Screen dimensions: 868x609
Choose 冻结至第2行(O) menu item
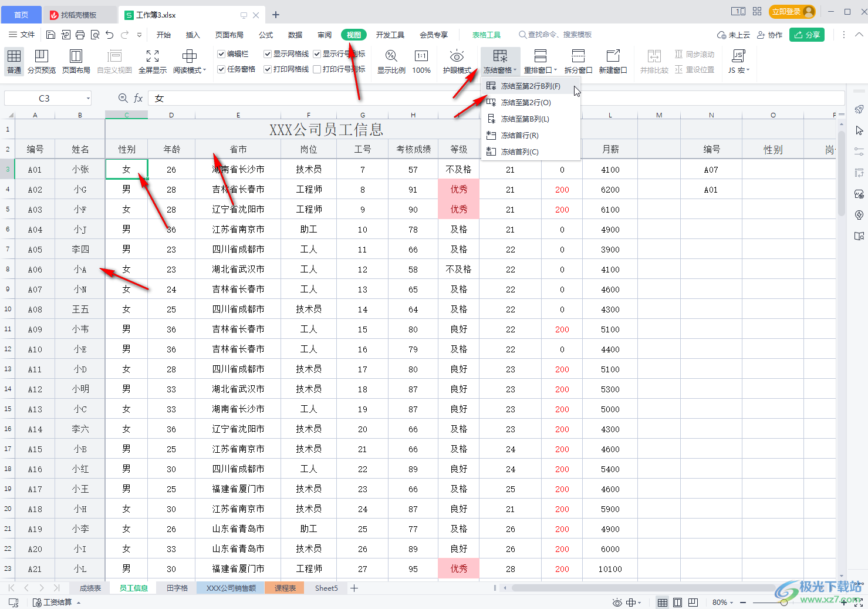coord(531,102)
